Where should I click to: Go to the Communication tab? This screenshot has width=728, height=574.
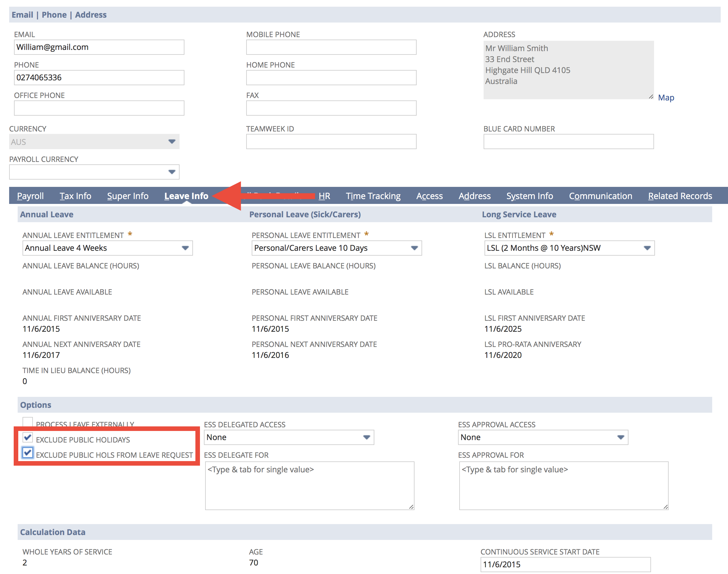coord(600,196)
